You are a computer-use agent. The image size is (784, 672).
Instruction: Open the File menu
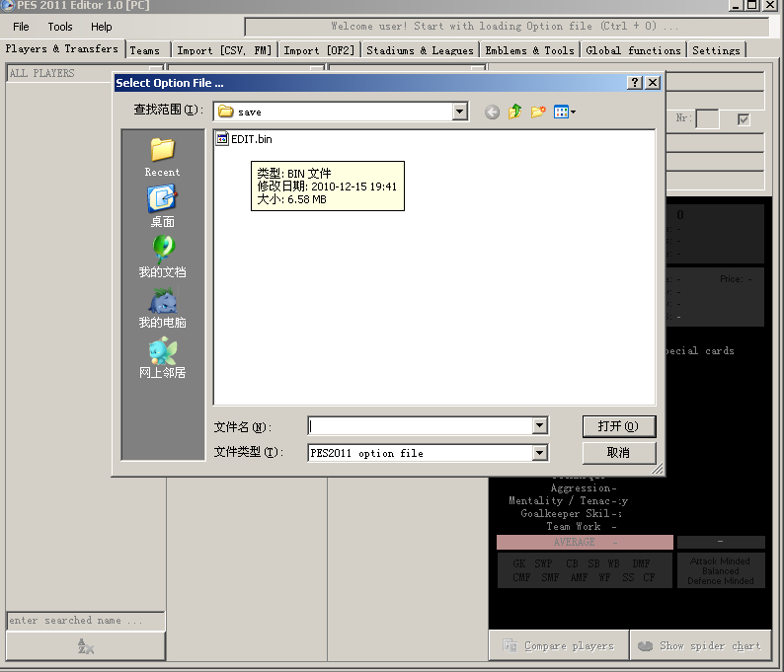21,27
